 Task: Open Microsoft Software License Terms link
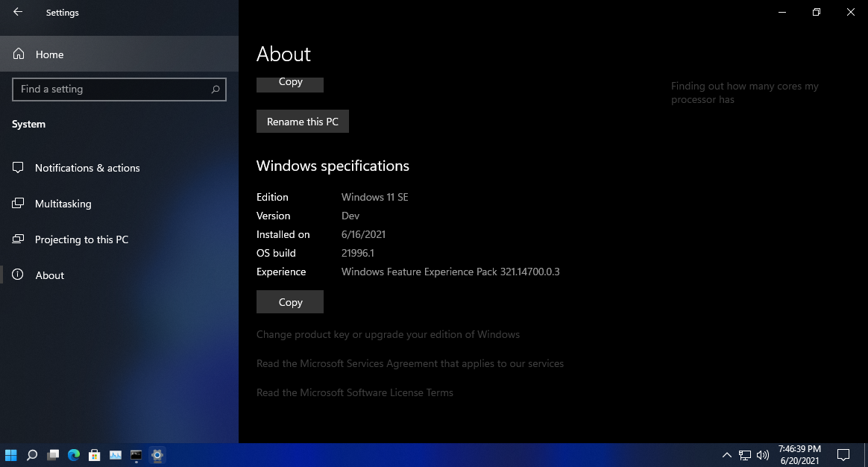click(x=355, y=392)
